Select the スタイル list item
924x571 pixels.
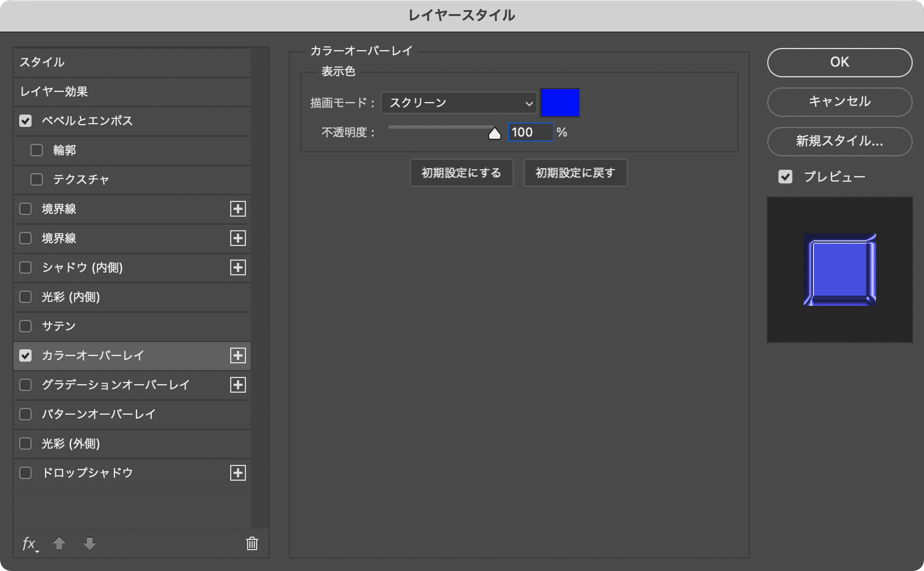[x=131, y=62]
